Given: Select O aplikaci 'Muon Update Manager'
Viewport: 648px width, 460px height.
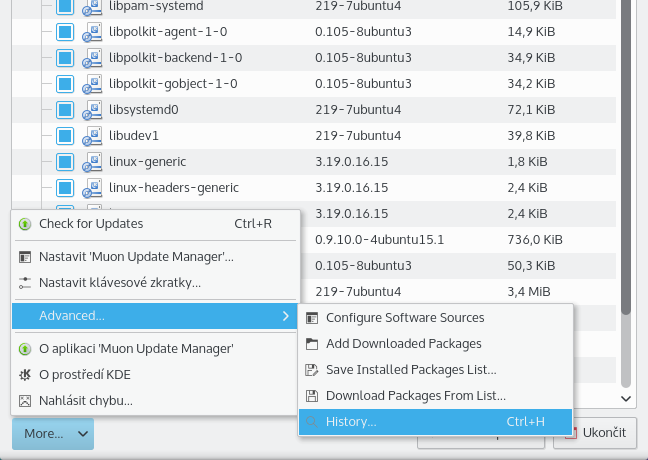Looking at the screenshot, I should tap(155, 349).
